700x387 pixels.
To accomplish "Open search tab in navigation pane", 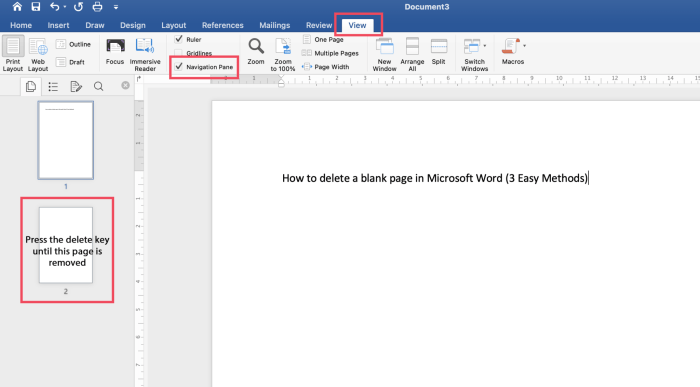I will click(x=99, y=87).
